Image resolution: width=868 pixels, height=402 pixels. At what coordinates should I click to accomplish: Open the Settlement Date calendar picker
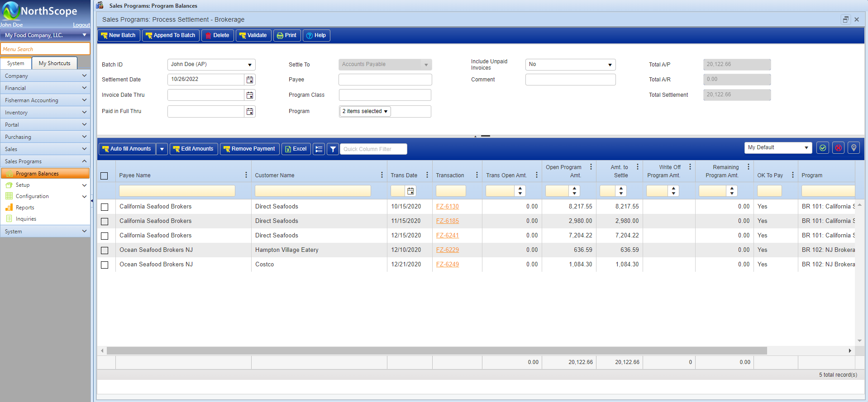coord(250,80)
